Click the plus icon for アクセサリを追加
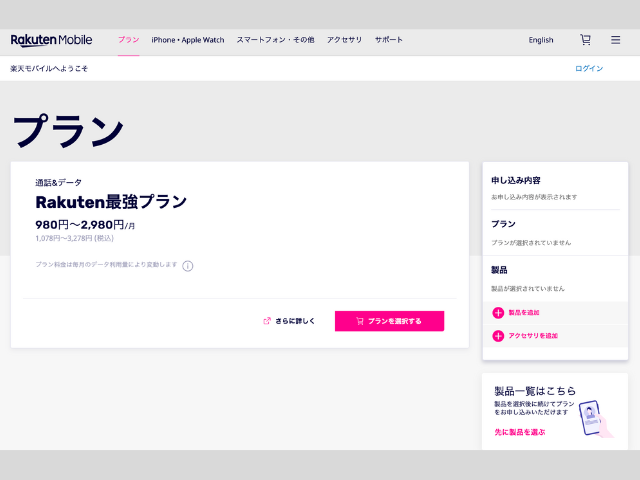The height and width of the screenshot is (480, 640). point(498,336)
